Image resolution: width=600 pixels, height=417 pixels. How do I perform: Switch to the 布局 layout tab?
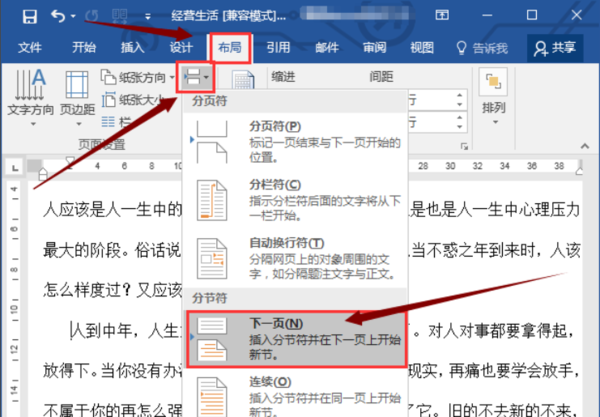pyautogui.click(x=230, y=48)
